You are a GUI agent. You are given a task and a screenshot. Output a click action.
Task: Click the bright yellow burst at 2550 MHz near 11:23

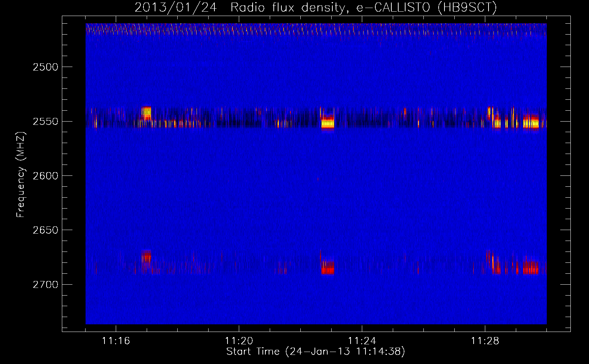click(328, 124)
